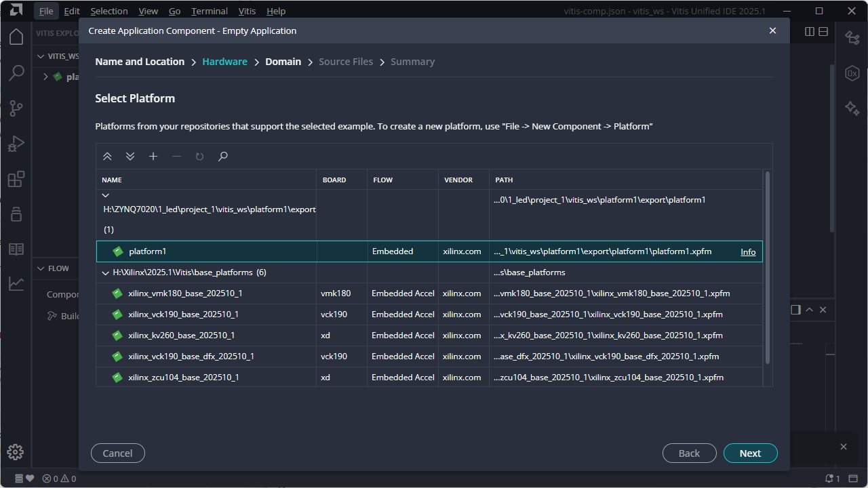Screen dimensions: 868x488
Task: Open the Source Control activity bar icon
Action: 16,108
